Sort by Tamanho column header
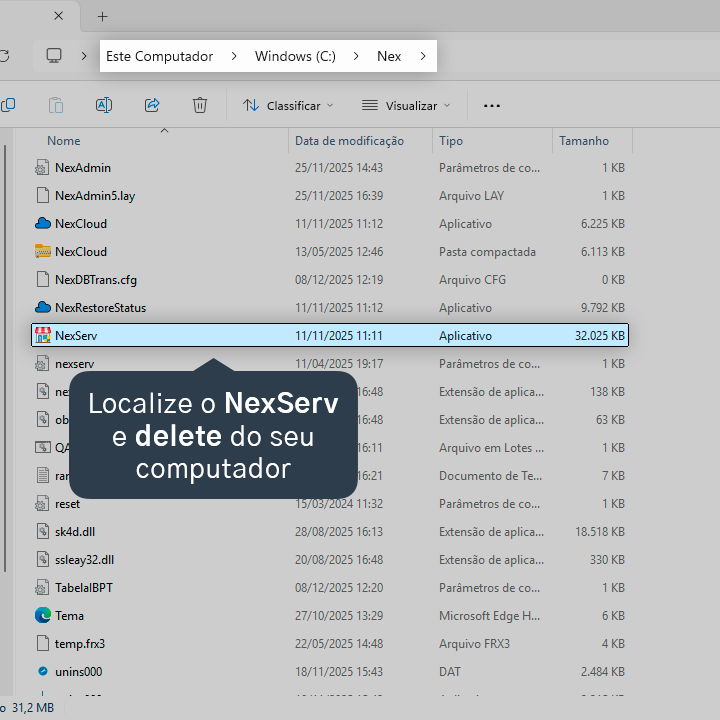The image size is (720, 720). pos(584,141)
